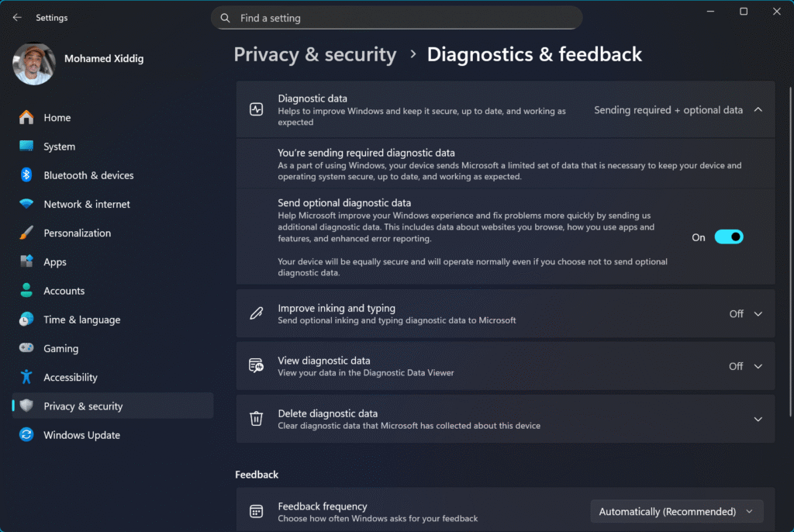Image resolution: width=794 pixels, height=532 pixels.
Task: Click the Network & internet Wi-Fi icon
Action: (26, 204)
